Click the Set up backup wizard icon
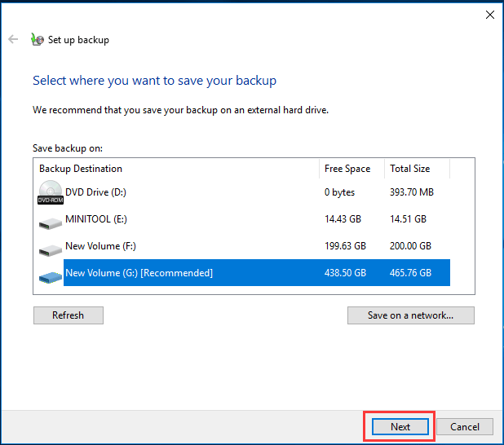504x445 pixels. [x=37, y=39]
